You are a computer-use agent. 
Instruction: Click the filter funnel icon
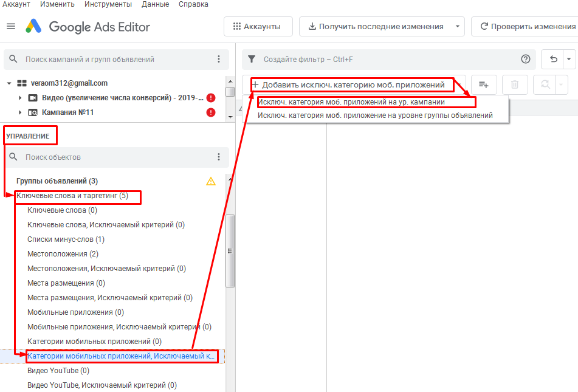click(x=252, y=59)
